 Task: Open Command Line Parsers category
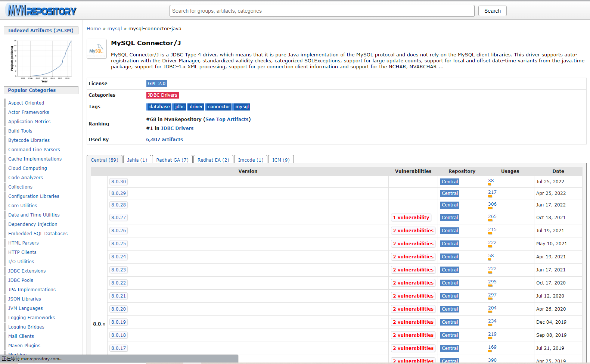pos(34,150)
